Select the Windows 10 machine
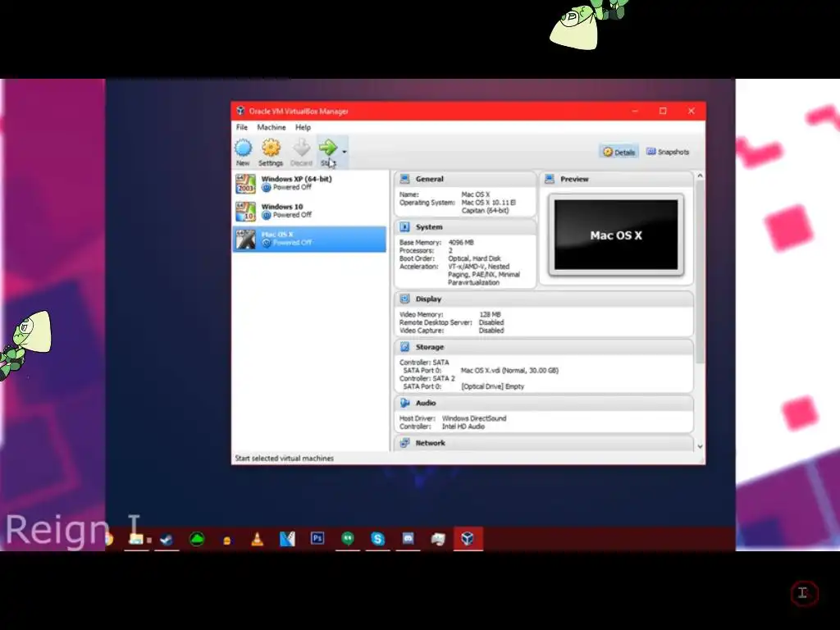This screenshot has width=840, height=630. pyautogui.click(x=309, y=211)
